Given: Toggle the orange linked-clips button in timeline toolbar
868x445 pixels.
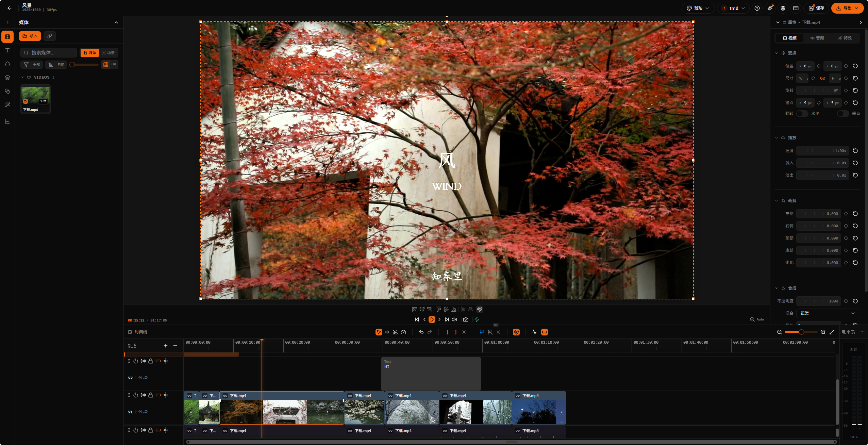Looking at the screenshot, I should tap(545, 332).
